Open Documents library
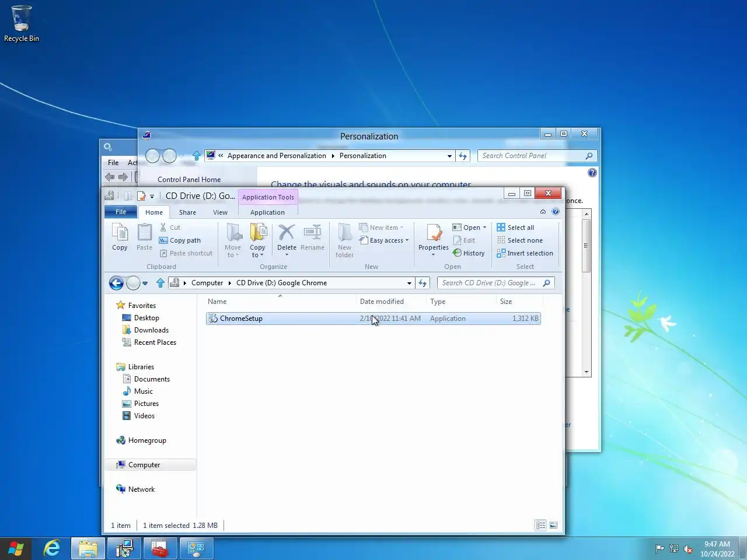The width and height of the screenshot is (747, 560). coord(152,379)
